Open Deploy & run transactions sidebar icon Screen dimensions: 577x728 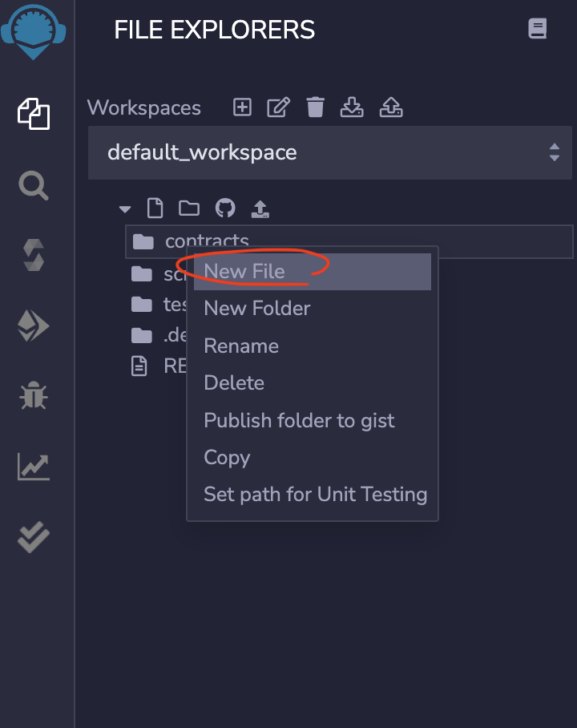34,326
